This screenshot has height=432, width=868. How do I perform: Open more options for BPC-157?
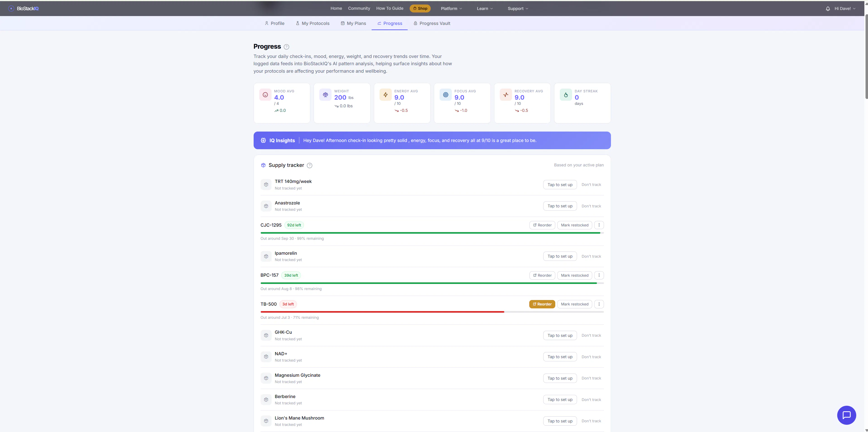(x=599, y=275)
